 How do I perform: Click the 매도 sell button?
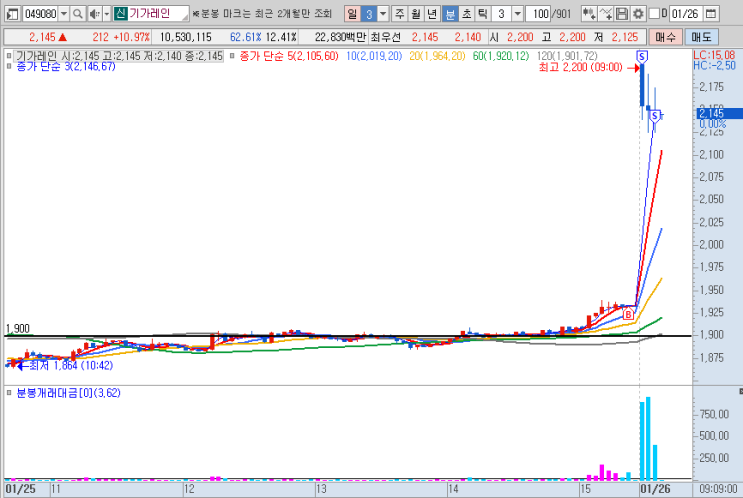(x=701, y=37)
